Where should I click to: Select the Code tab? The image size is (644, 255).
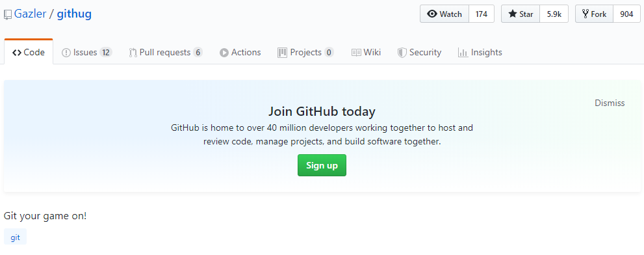pyautogui.click(x=29, y=52)
